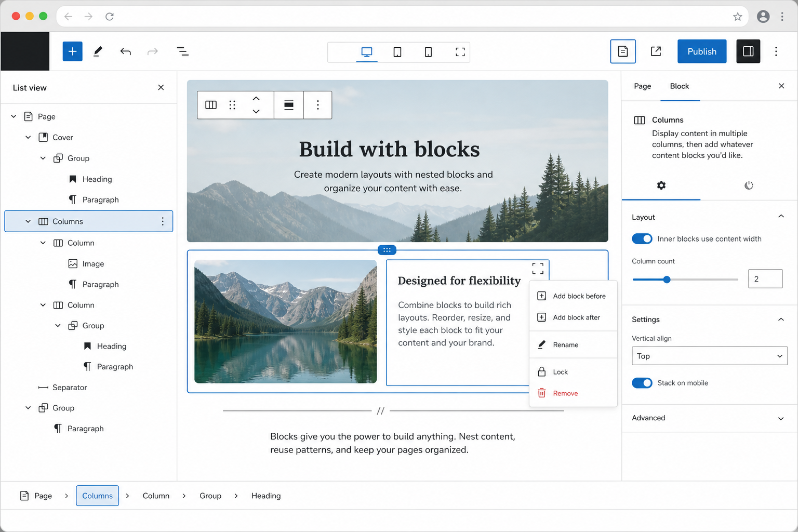The height and width of the screenshot is (532, 798).
Task: Switch to mobile preview
Action: pyautogui.click(x=428, y=52)
